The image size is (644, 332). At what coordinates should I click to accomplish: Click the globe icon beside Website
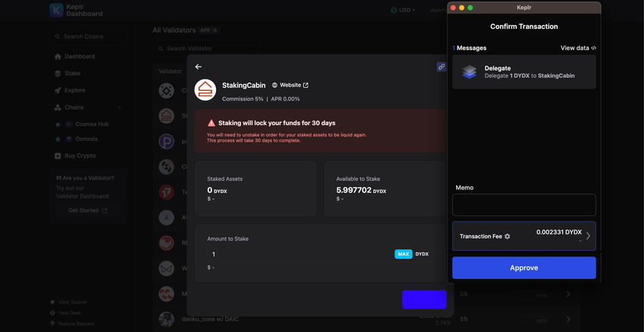[274, 86]
